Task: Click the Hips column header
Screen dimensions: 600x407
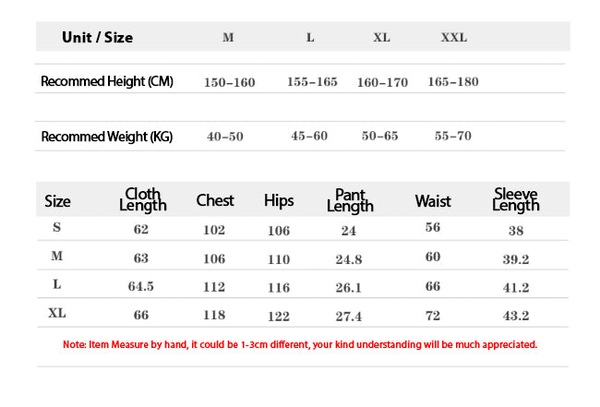Action: pyautogui.click(x=279, y=201)
